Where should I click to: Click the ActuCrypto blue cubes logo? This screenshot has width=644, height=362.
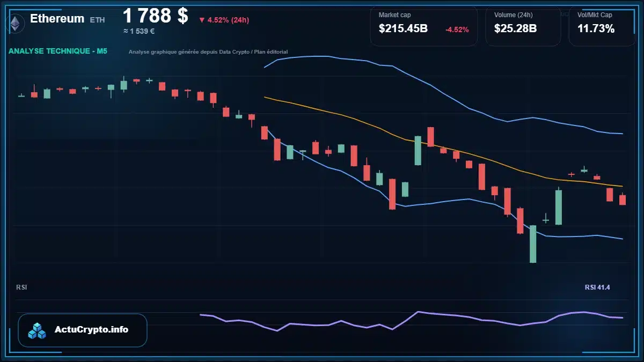click(38, 330)
